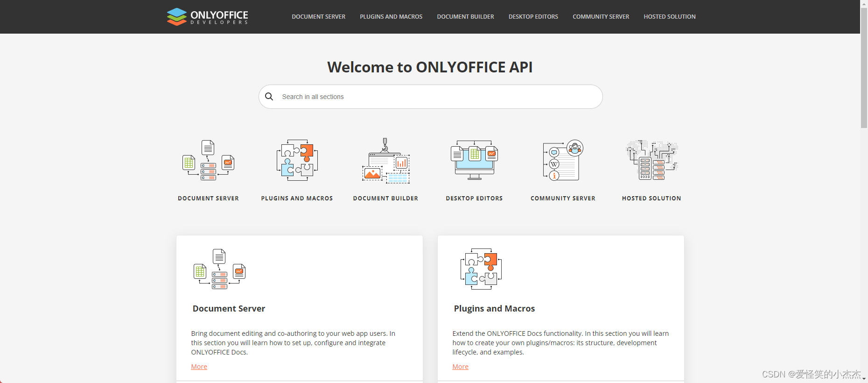Screen dimensions: 868x383
Task: Open the Document Server card heading
Action: point(229,309)
